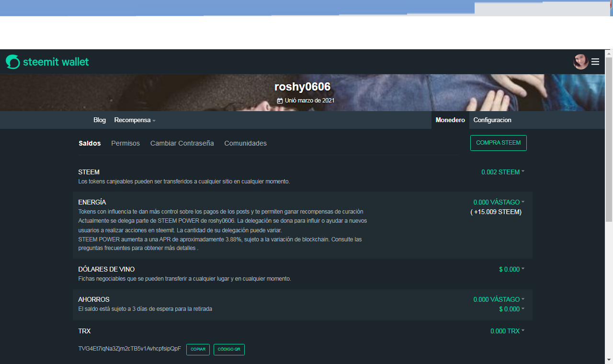The image size is (613, 364).
Task: Click the COMPRA STEEM button
Action: (499, 143)
